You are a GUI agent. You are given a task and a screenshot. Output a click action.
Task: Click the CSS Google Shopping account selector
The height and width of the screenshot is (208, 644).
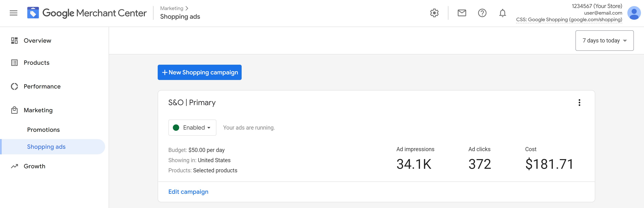coord(569,20)
